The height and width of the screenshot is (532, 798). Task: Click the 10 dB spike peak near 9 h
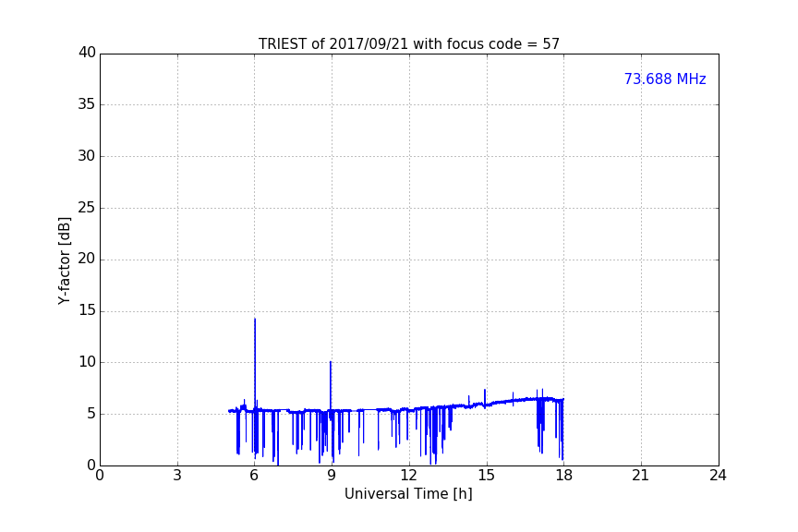pyautogui.click(x=331, y=362)
